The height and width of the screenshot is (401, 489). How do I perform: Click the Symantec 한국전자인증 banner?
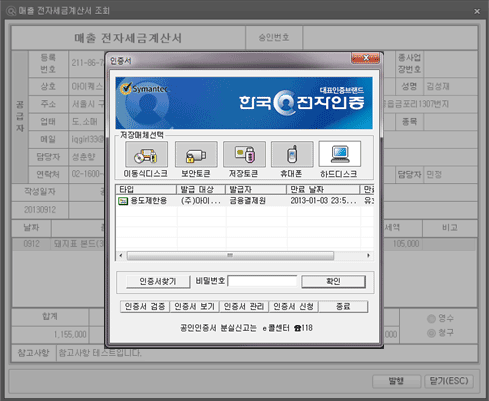pyautogui.click(x=244, y=103)
